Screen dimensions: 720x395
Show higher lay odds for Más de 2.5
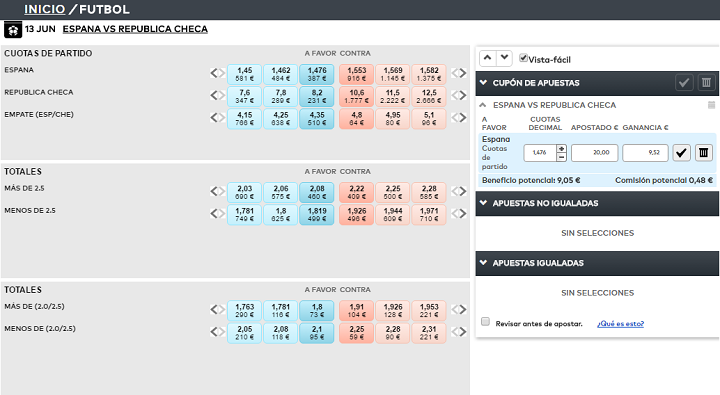pyautogui.click(x=463, y=191)
